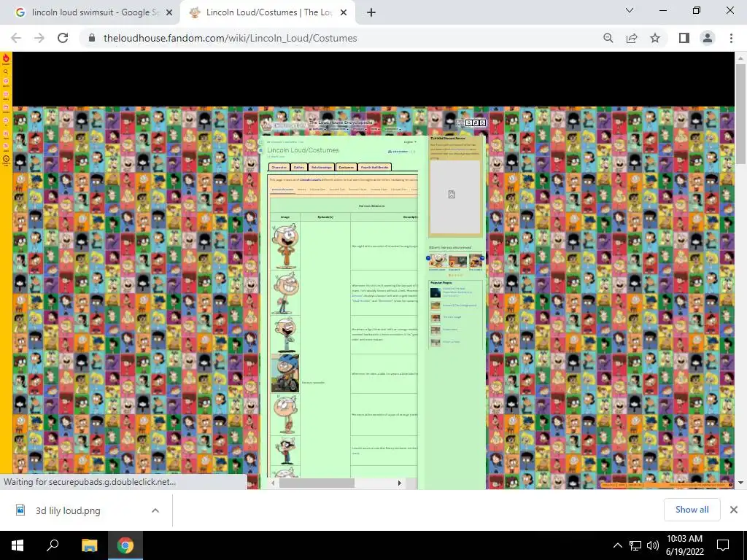
Task: Open the TV icon in Fandom sidebar
Action: point(6,120)
